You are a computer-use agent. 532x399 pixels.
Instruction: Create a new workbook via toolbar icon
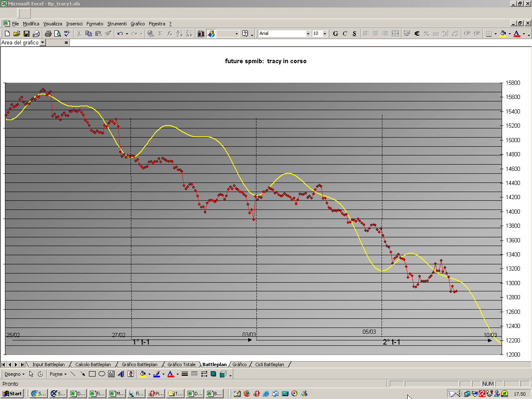[x=7, y=34]
